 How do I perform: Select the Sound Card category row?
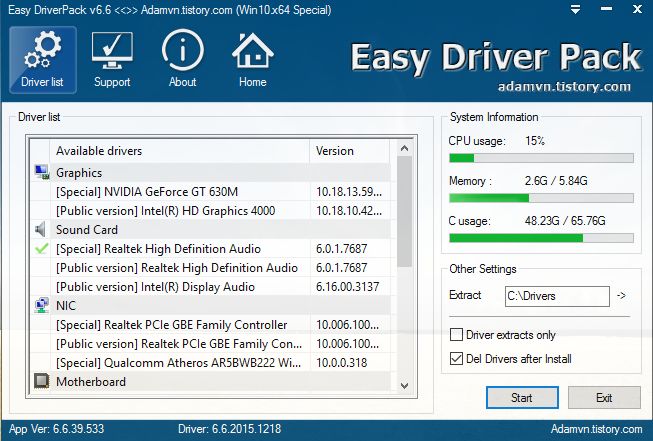point(210,229)
